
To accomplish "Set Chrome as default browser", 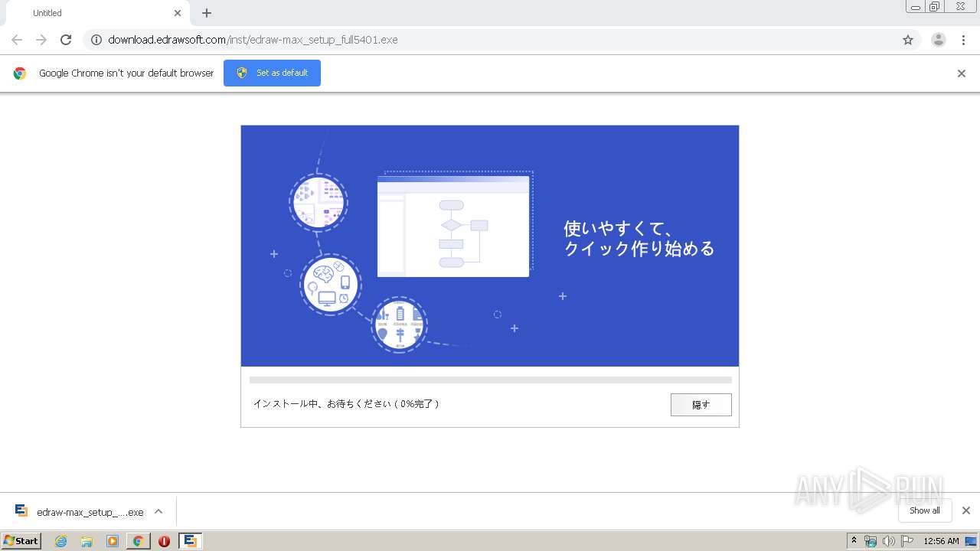I will pyautogui.click(x=272, y=73).
